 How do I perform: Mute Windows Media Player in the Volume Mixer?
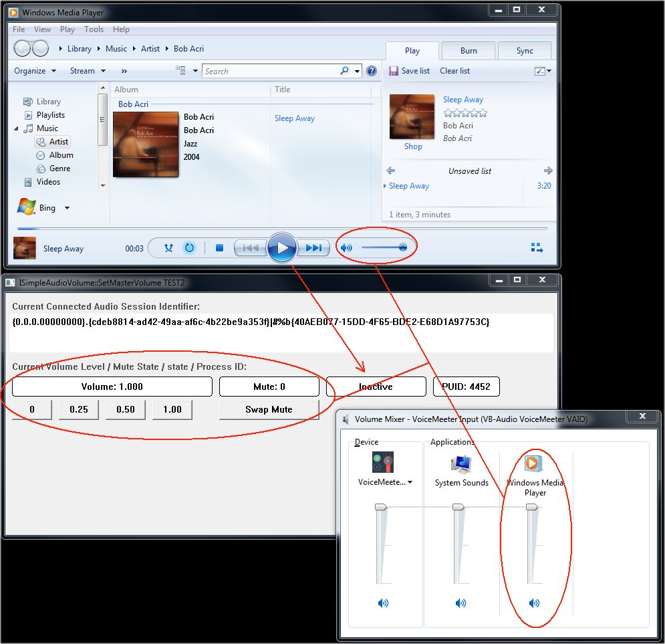pyautogui.click(x=534, y=603)
